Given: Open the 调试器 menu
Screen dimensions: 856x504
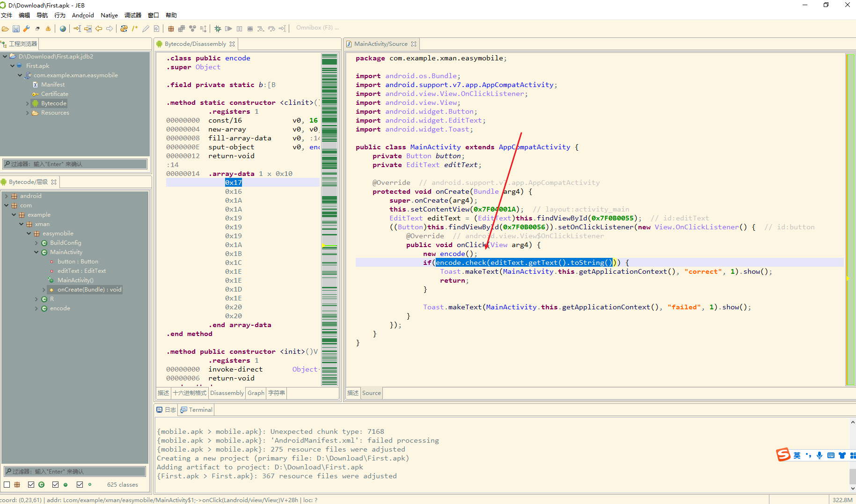Looking at the screenshot, I should [133, 15].
